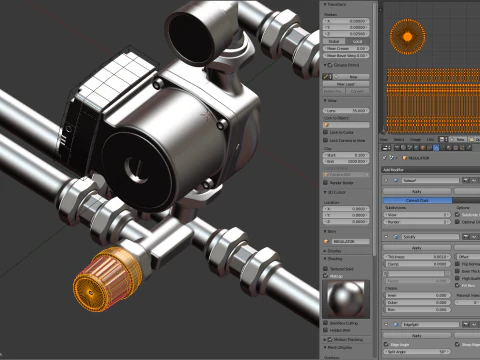Click the Subsurf modifier type icon
This screenshot has height=360, width=480.
point(396,180)
